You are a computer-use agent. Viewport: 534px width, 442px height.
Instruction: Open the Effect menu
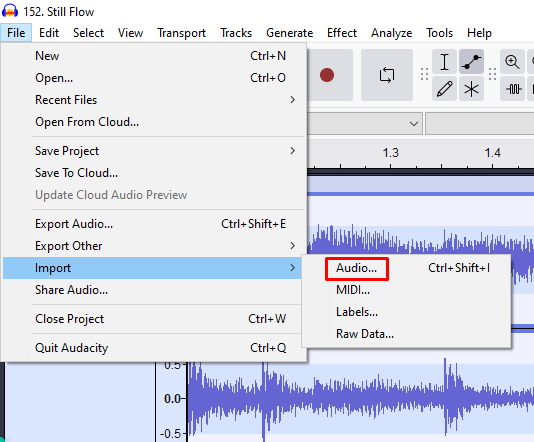pos(342,33)
